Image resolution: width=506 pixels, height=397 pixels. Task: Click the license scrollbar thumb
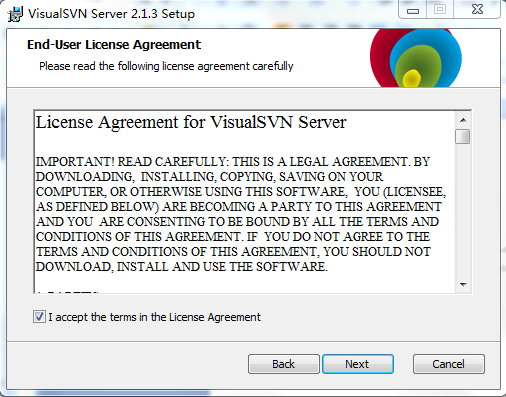(x=463, y=136)
